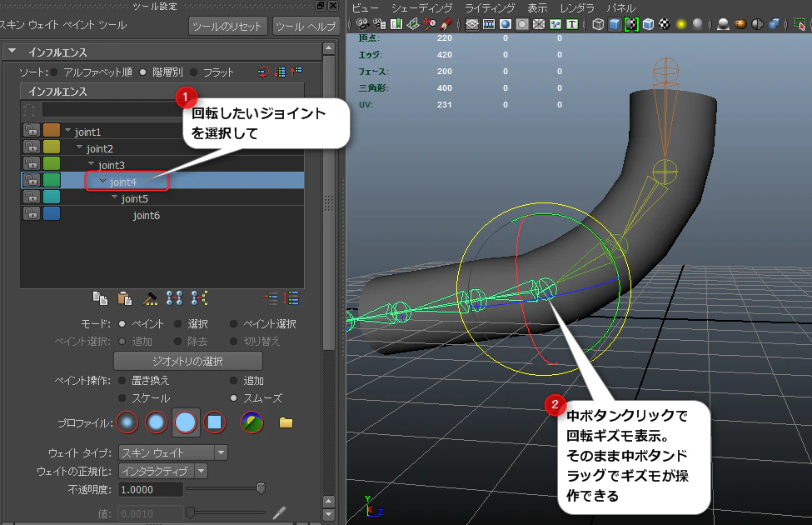Screen dimensions: 812x525
Task: Open the ウェイト タイプ dropdown
Action: [173, 452]
